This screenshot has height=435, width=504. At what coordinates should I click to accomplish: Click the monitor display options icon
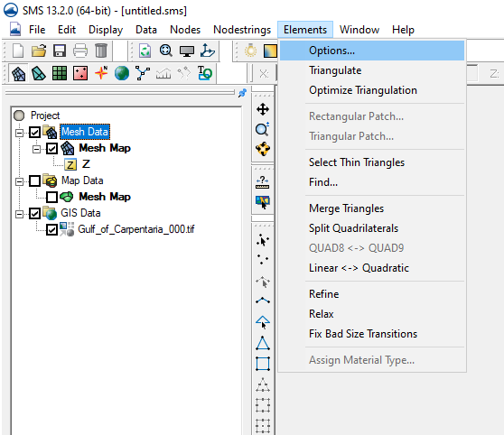[x=187, y=51]
